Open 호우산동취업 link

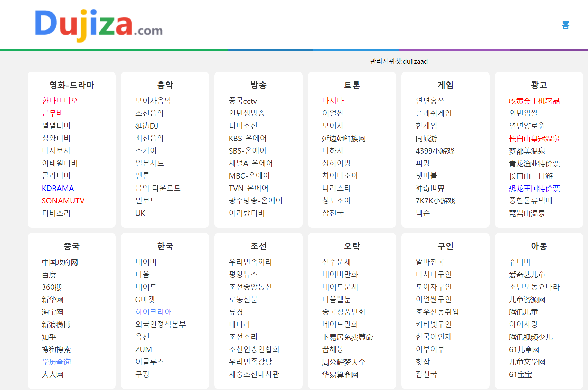pos(437,312)
